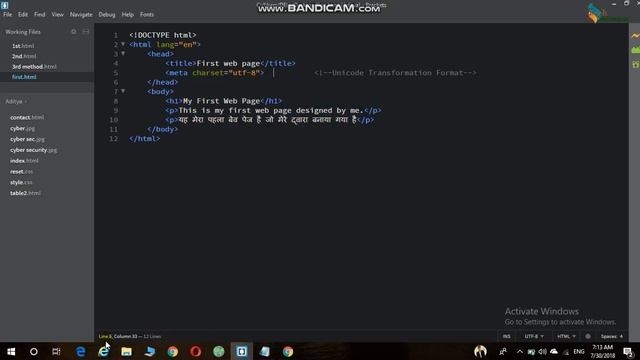Open OneDrive cloud icon in tray
This screenshot has height=360, width=640.
[x=554, y=351]
